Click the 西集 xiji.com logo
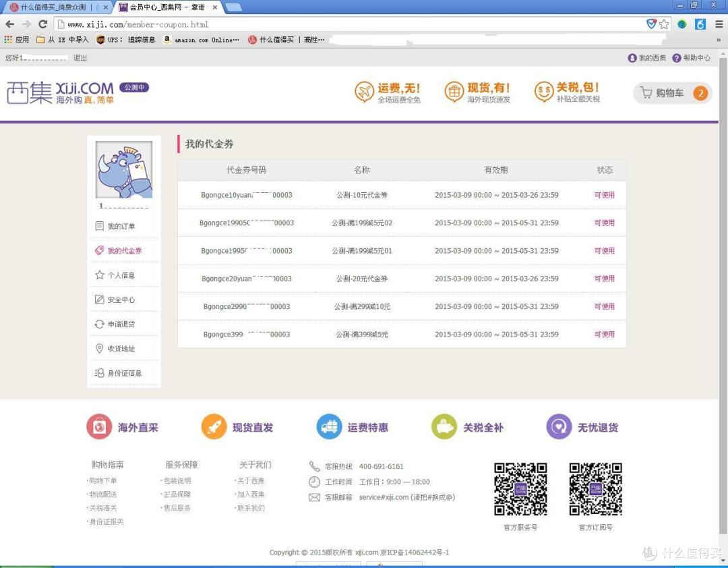The image size is (728, 568). click(x=61, y=92)
